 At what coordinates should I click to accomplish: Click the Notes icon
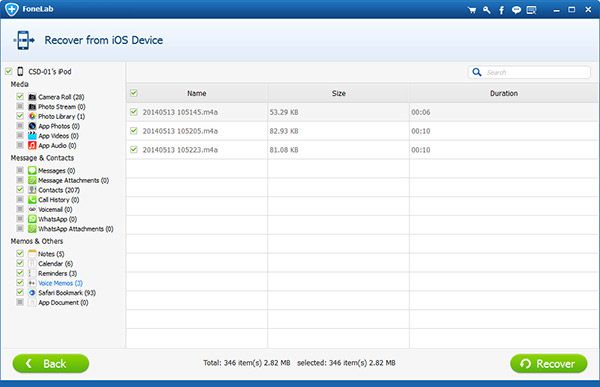(x=32, y=254)
